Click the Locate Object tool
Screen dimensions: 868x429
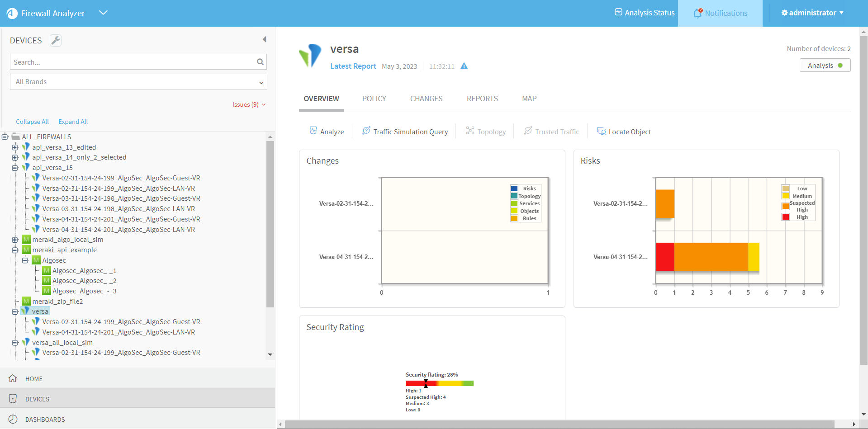[x=624, y=132]
